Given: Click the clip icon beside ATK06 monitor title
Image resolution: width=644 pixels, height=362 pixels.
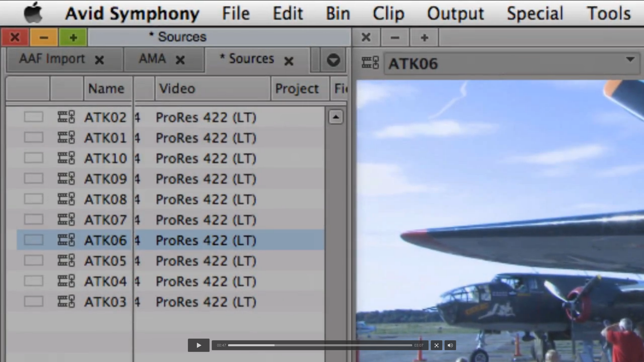Looking at the screenshot, I should [x=370, y=63].
